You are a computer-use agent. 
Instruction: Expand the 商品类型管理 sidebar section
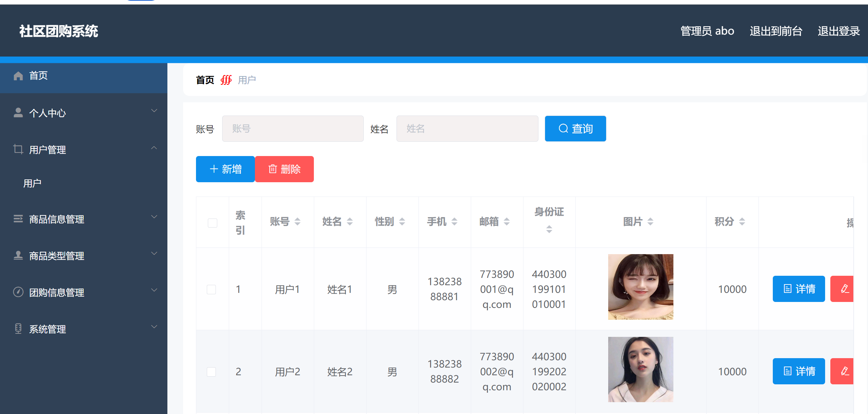(x=154, y=254)
